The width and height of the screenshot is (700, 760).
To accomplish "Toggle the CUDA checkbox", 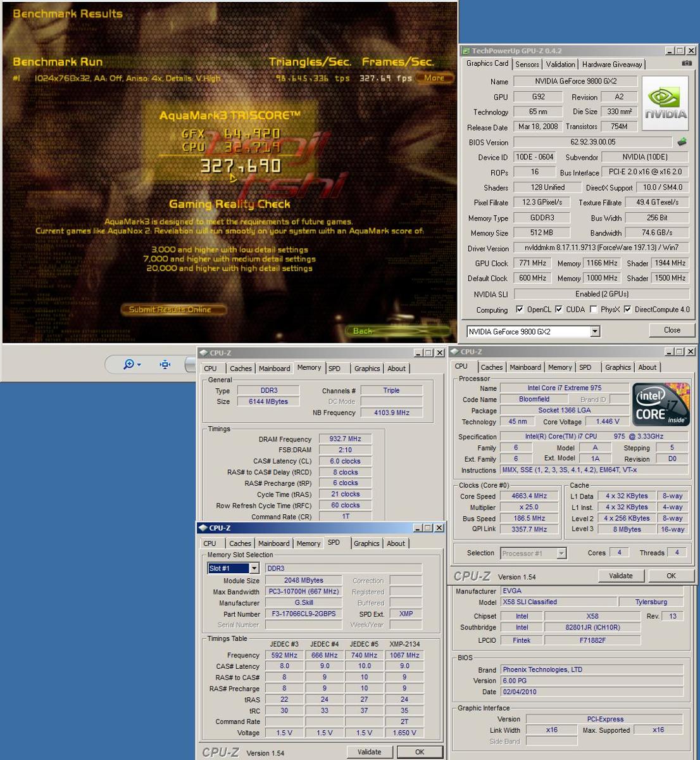I will coord(559,310).
